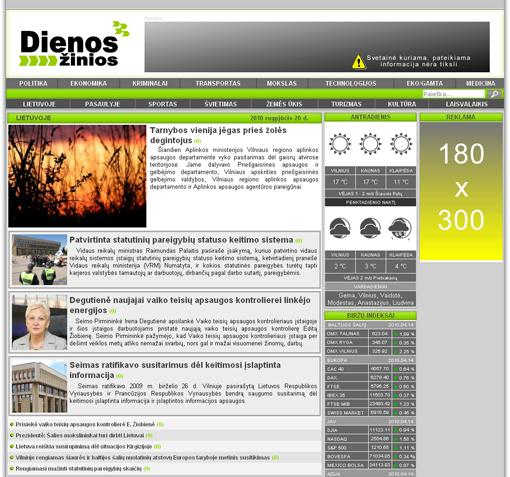Screen dimensions: 510x477
Task: Open Degutienė vaiko teisių article headline
Action: (190, 305)
